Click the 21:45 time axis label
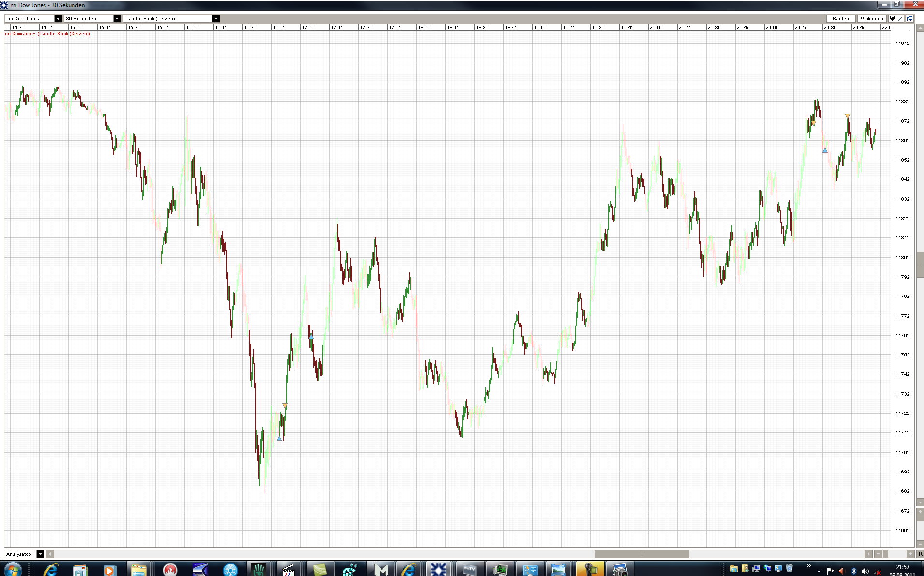 pos(859,28)
